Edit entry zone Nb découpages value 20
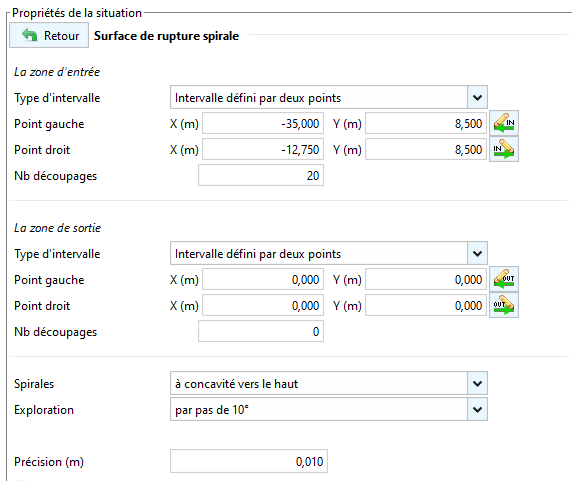572x481 pixels. click(x=261, y=175)
